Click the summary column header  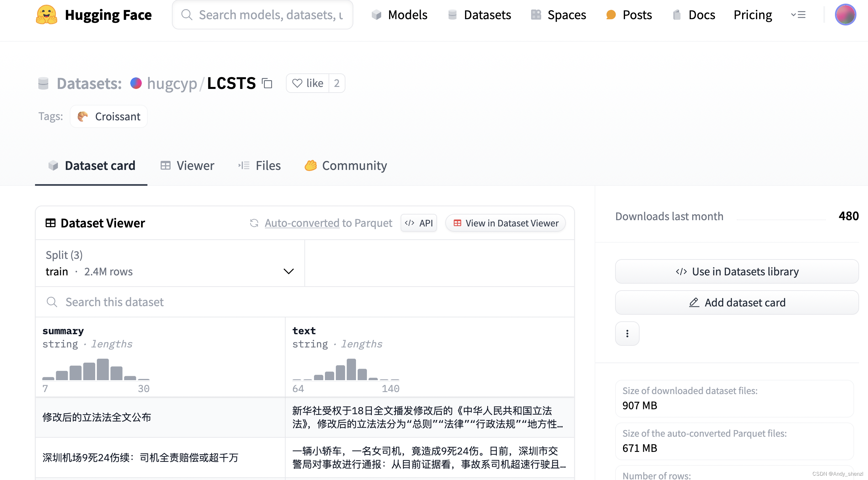coord(63,331)
